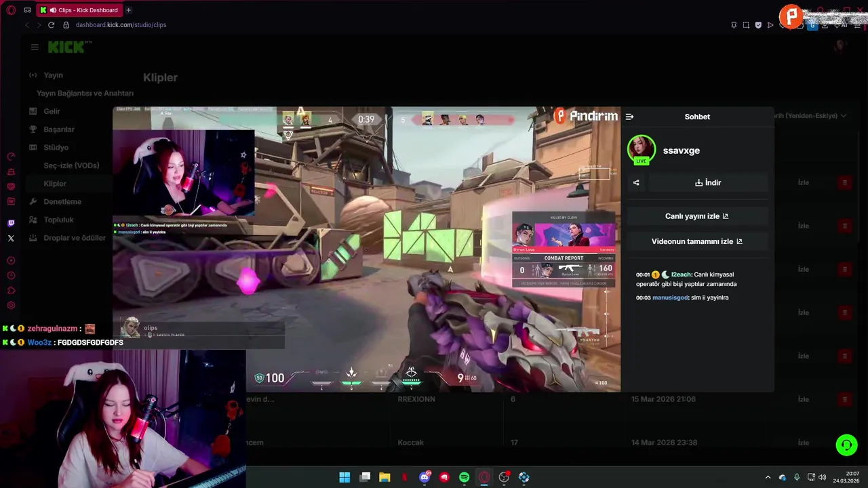Click chat username manusisgod
This screenshot has height=488, width=868.
[x=670, y=298]
